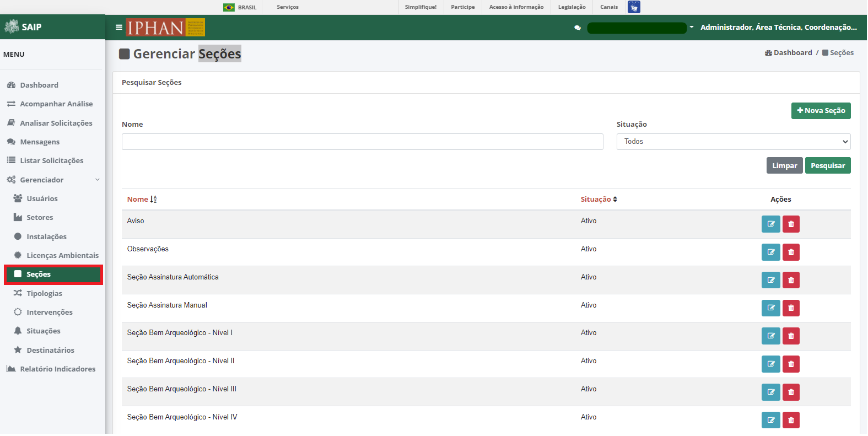Delete Seção Bem Arqueológico - Nível I
Viewport: 868px width, 436px height.
click(791, 336)
